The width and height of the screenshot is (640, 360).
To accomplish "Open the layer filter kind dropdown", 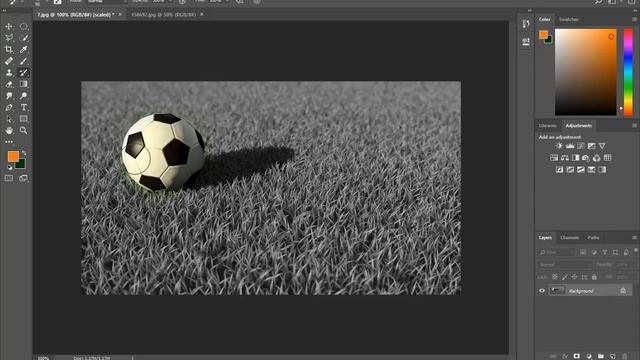I will [557, 252].
